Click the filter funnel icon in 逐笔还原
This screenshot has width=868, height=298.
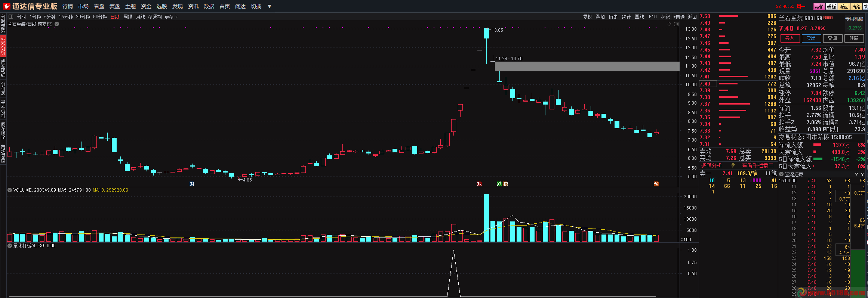(856, 174)
